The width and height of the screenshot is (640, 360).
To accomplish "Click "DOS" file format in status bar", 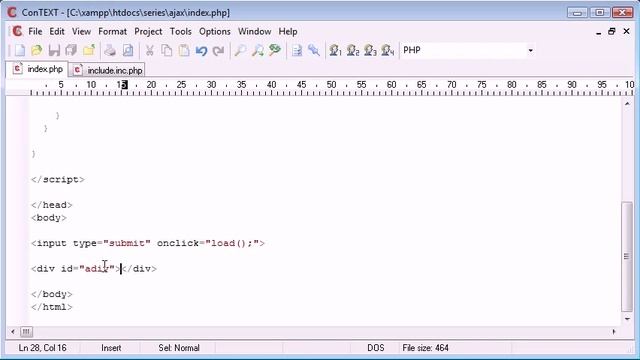I will tap(376, 348).
